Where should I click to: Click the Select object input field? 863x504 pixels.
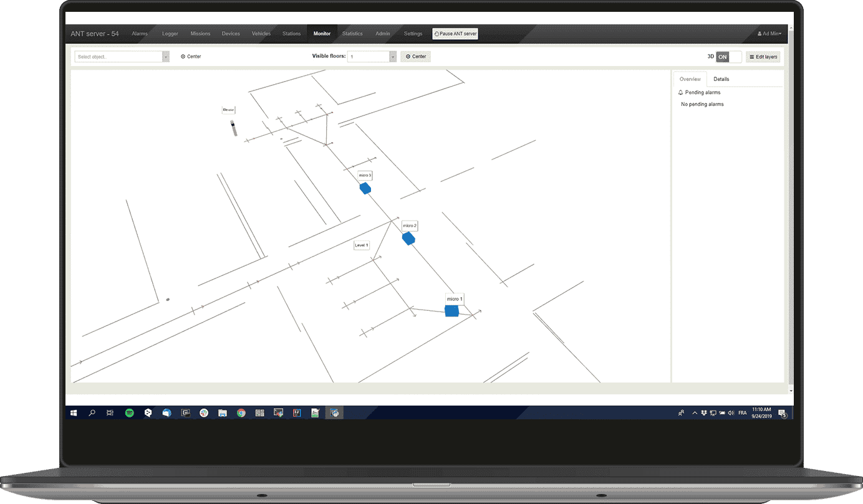pyautogui.click(x=118, y=57)
